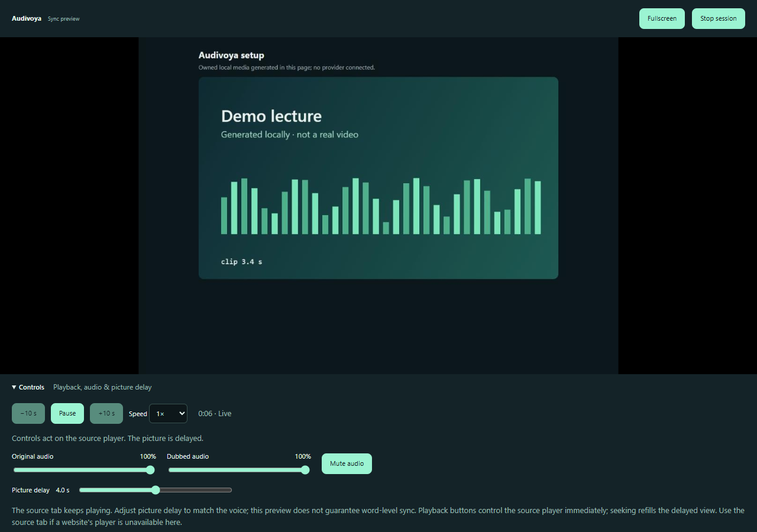Collapse the Controls section
This screenshot has width=757, height=532.
click(28, 387)
